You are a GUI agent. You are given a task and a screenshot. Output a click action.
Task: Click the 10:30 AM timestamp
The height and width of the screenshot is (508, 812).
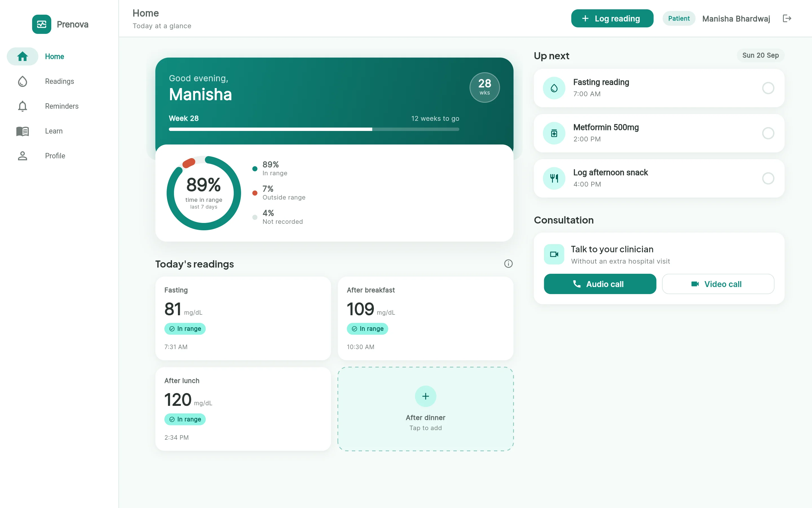360,347
